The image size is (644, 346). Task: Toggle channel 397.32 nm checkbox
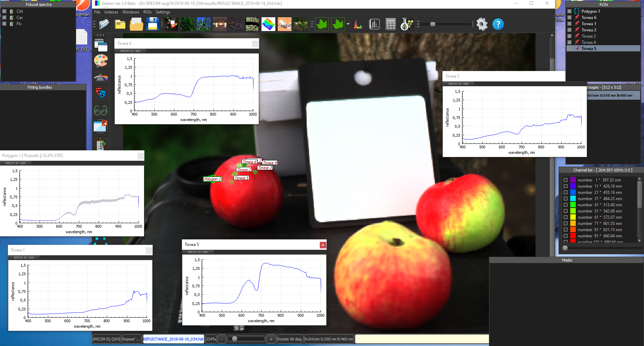pyautogui.click(x=565, y=180)
